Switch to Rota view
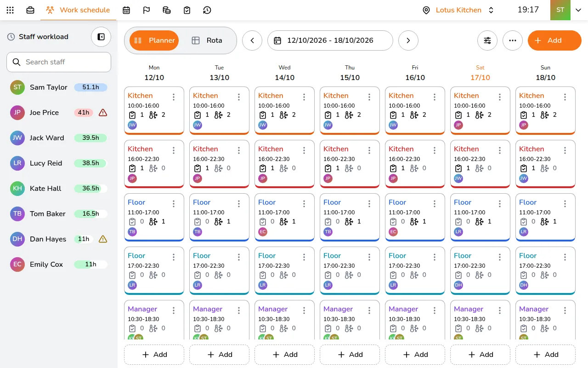 coord(207,40)
